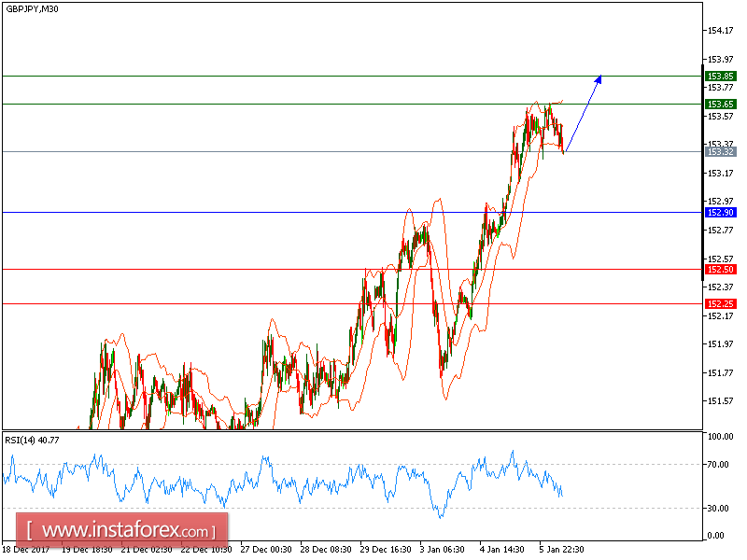Click the 153.65 price tag on right axis
The image size is (747, 560).
click(719, 105)
